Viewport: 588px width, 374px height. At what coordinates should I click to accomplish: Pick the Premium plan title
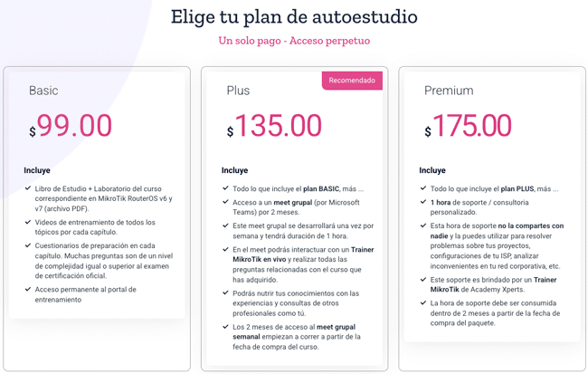[449, 91]
